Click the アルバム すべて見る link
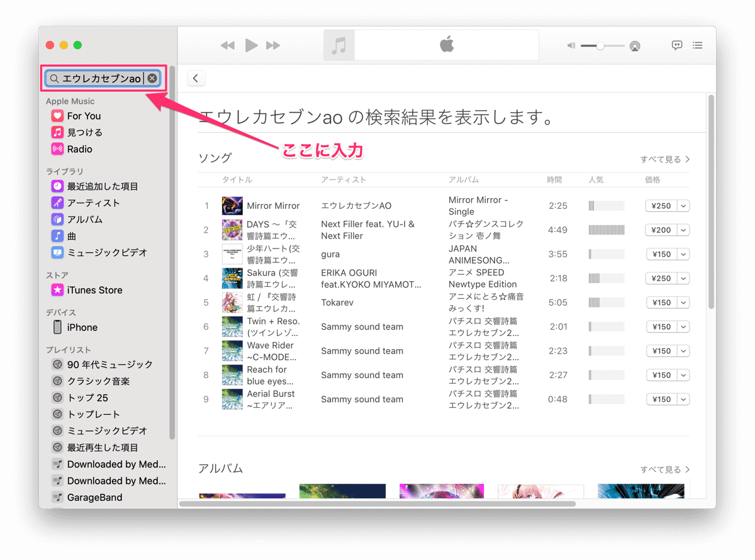Image resolution: width=755 pixels, height=560 pixels. tap(665, 469)
